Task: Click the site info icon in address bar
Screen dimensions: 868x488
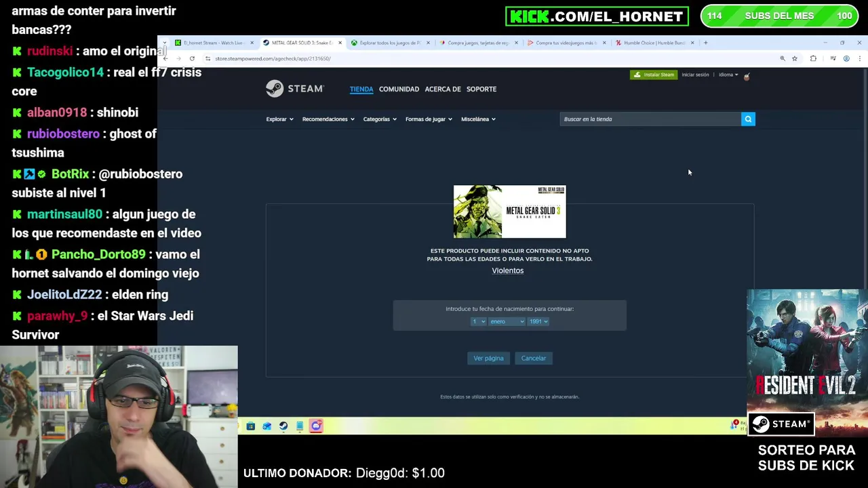Action: click(208, 58)
